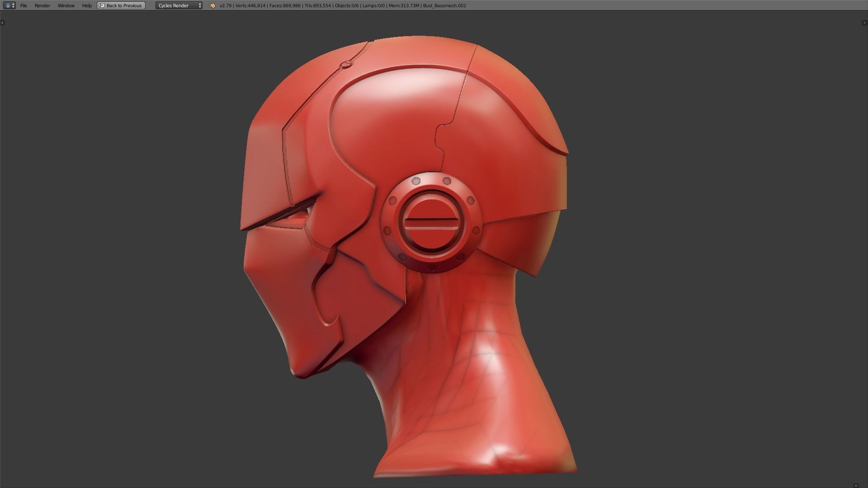Open the Window menu

coord(66,5)
